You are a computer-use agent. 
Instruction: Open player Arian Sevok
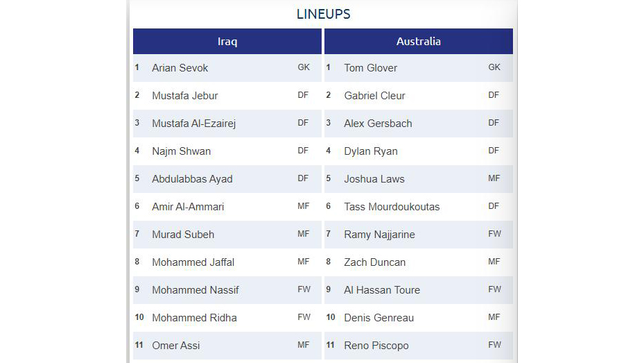pos(180,68)
